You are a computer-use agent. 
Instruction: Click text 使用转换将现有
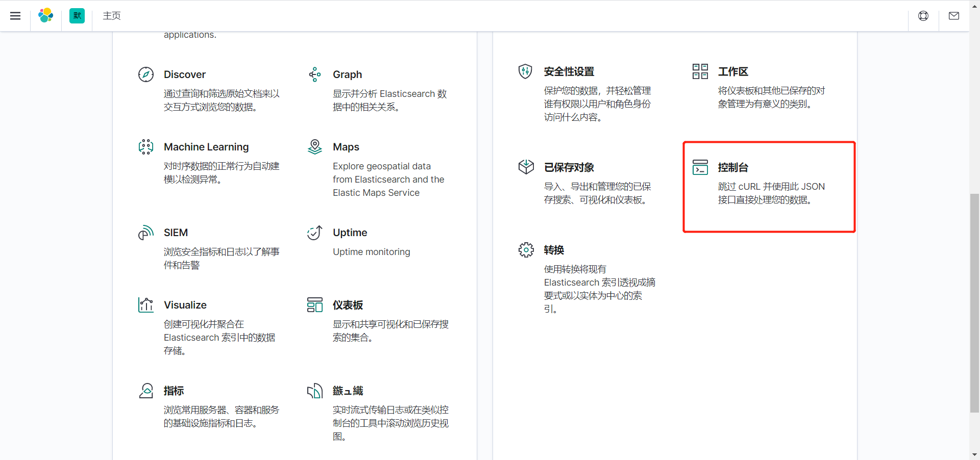coord(575,269)
